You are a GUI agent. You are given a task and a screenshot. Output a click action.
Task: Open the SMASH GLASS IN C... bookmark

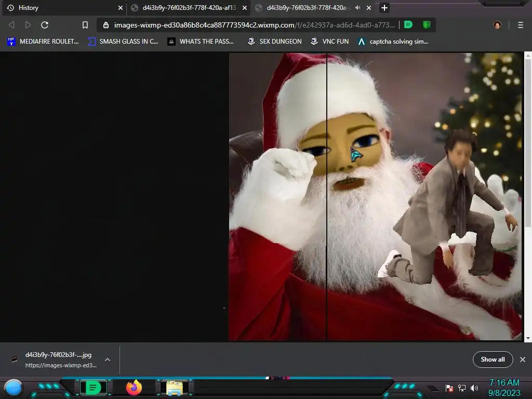coord(123,42)
